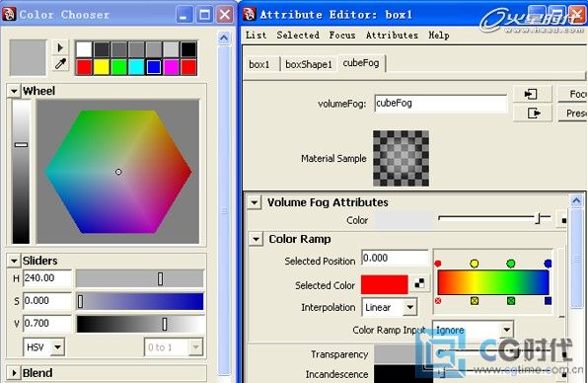Open the Attributes menu
Viewport: 588px width, 383px height.
coord(392,36)
